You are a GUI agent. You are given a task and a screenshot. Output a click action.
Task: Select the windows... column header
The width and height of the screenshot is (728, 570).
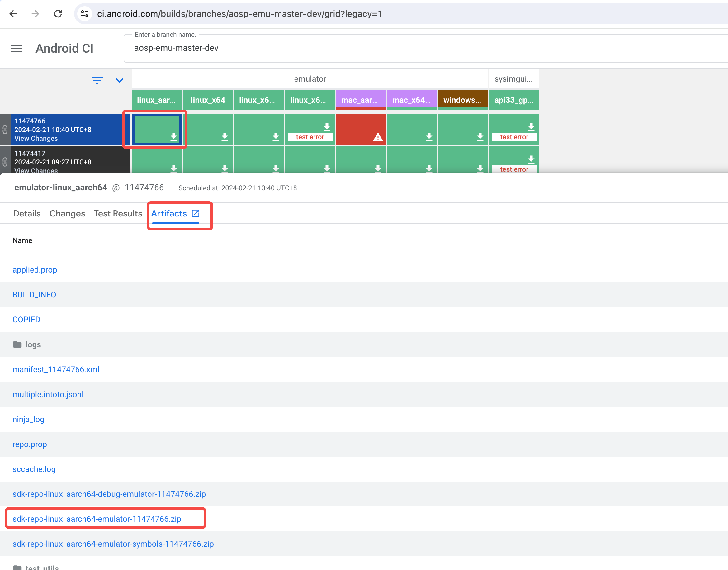pyautogui.click(x=463, y=100)
